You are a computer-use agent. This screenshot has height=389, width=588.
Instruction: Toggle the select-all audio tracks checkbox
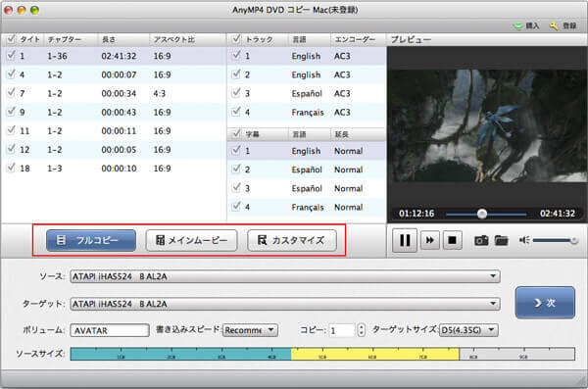coord(236,38)
